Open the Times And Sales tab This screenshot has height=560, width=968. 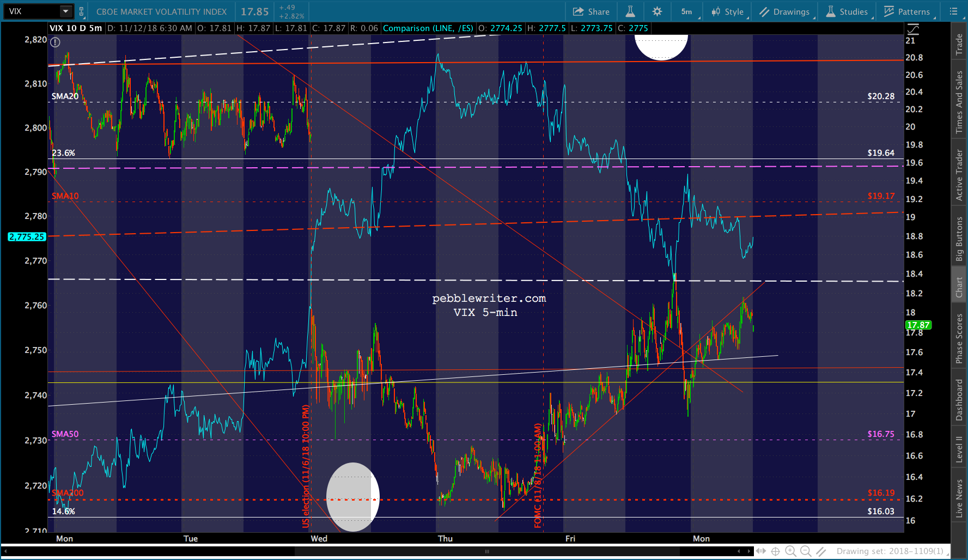pyautogui.click(x=959, y=102)
